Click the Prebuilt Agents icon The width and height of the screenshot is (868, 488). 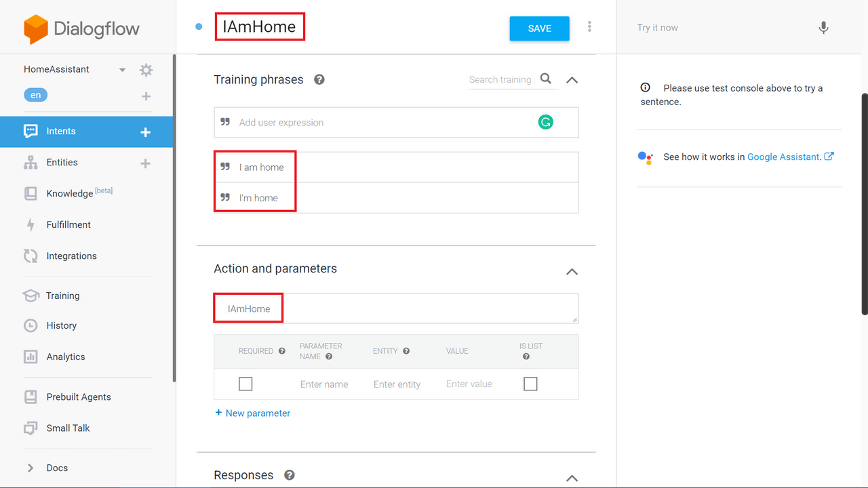tap(31, 397)
